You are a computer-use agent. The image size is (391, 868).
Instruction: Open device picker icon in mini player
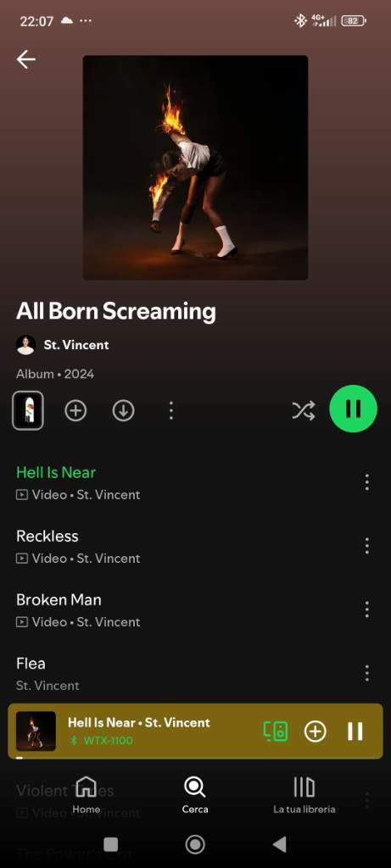pos(276,732)
